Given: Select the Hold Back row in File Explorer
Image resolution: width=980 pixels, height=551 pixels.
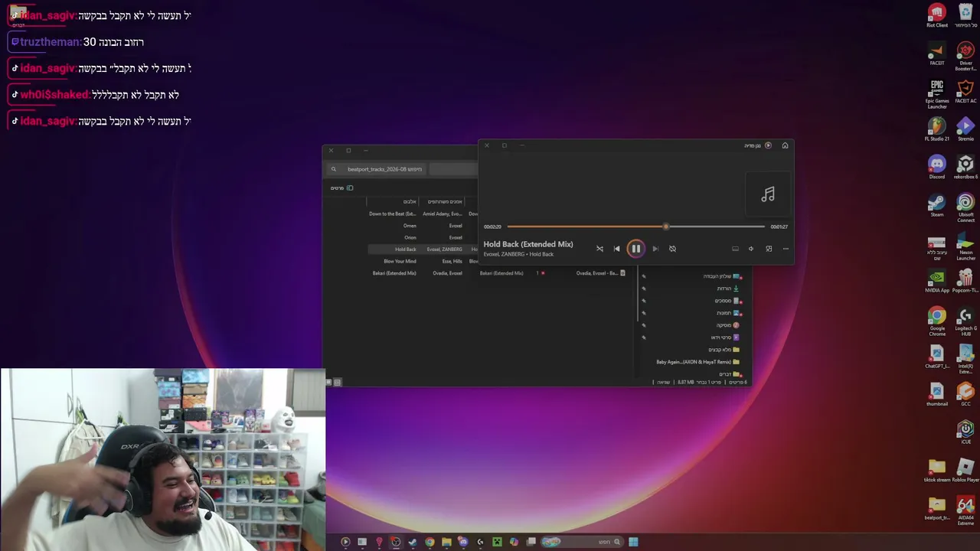Looking at the screenshot, I should pos(423,249).
